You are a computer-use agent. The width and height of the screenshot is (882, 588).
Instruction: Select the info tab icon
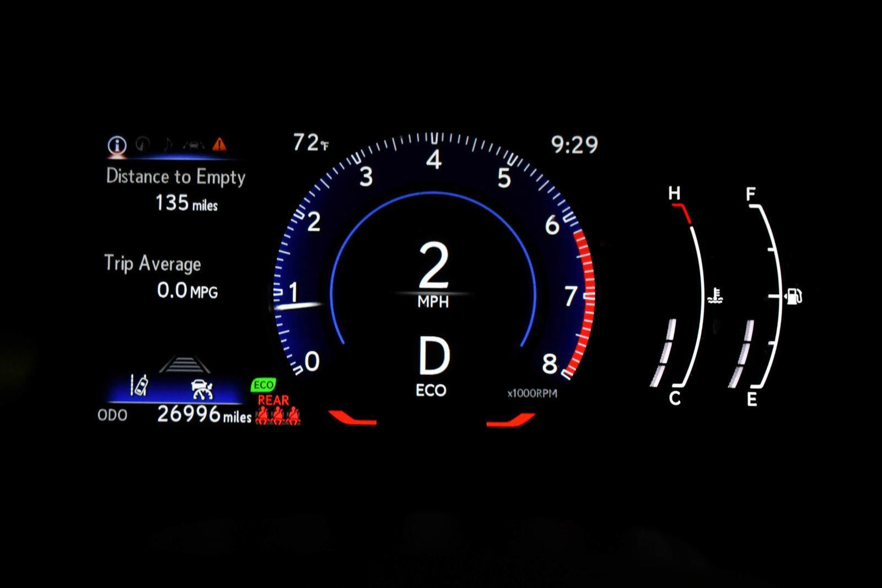pos(117,145)
